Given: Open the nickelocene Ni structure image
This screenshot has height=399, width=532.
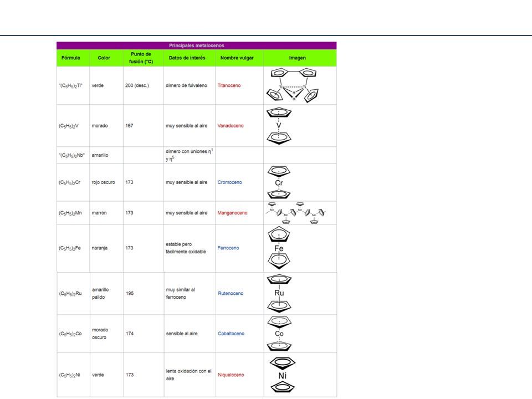Looking at the screenshot, I should 282,375.
